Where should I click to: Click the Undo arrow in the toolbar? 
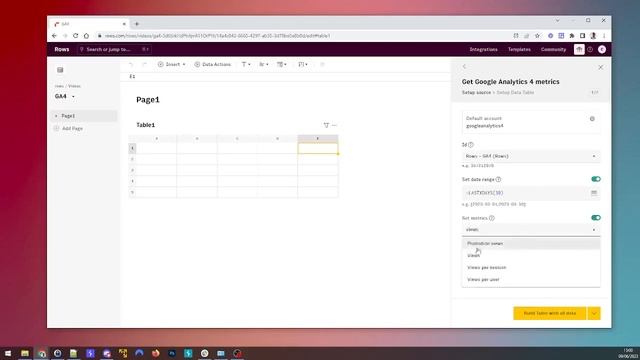click(x=131, y=64)
